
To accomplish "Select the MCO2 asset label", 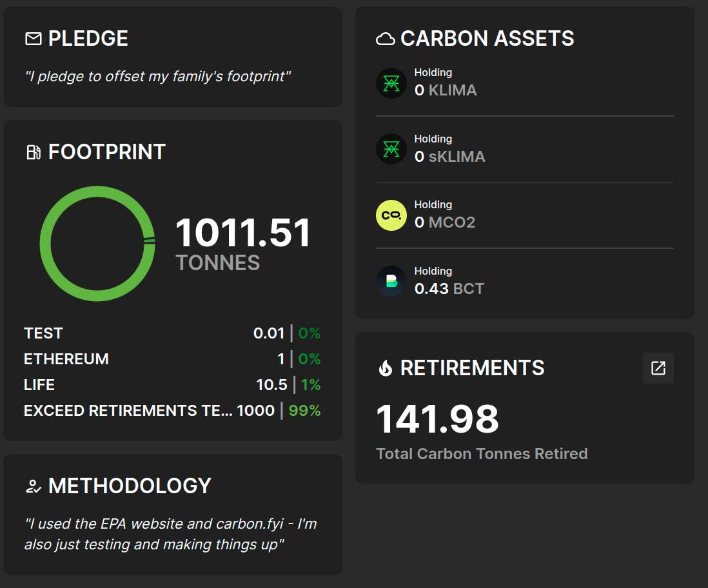I will point(453,222).
